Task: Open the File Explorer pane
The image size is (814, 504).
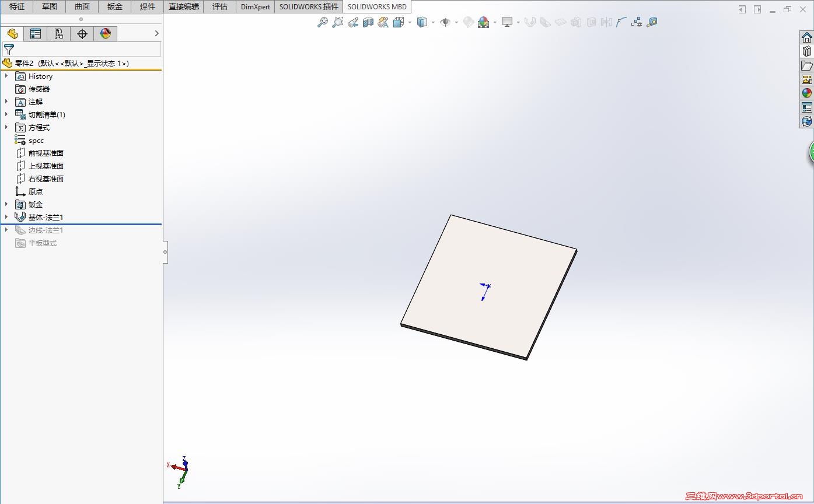Action: [x=806, y=65]
